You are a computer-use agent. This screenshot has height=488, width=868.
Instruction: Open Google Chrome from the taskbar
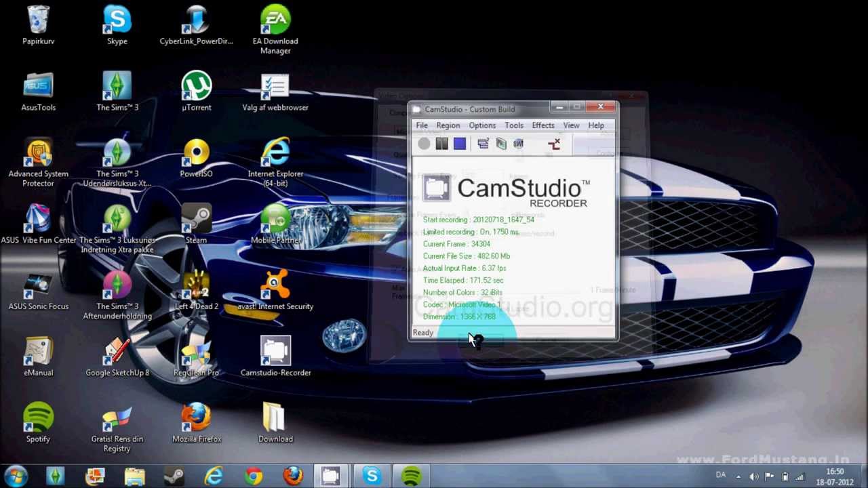tap(254, 476)
